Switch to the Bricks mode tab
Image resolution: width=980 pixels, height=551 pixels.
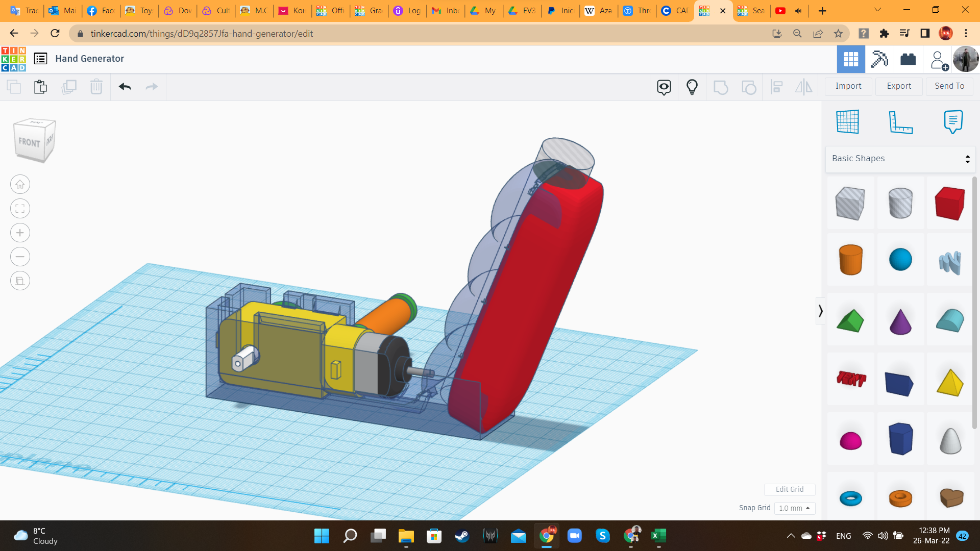pyautogui.click(x=908, y=59)
